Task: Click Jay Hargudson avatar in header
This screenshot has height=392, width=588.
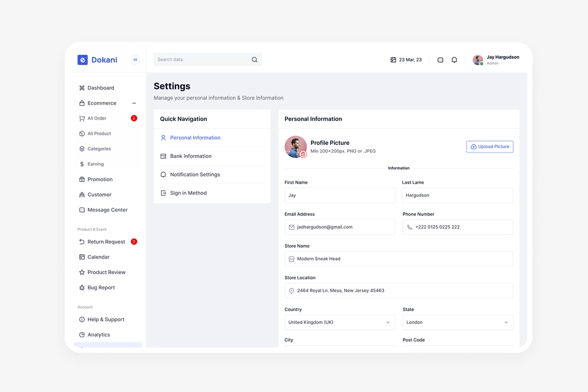Action: tap(477, 60)
